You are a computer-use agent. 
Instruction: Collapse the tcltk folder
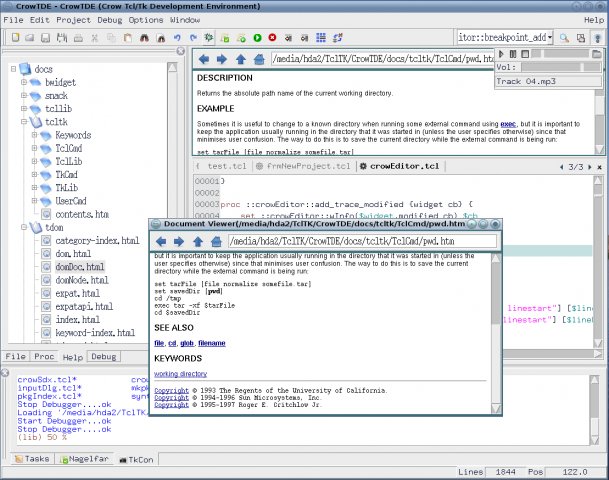pos(24,122)
